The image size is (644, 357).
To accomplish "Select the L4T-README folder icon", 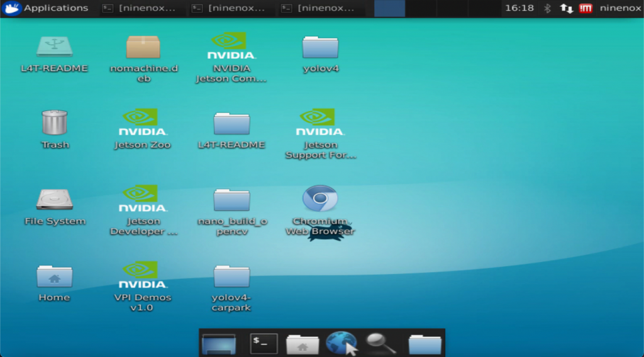I will pyautogui.click(x=231, y=123).
